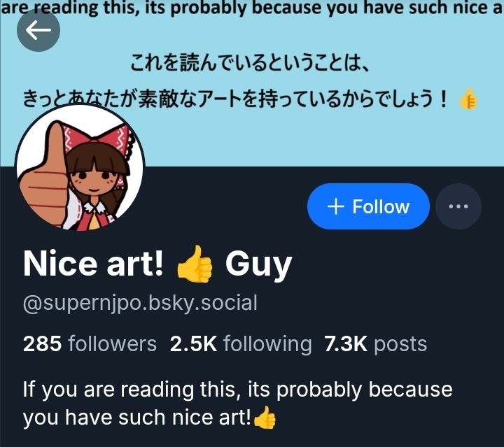Open the 2.5K following list

pyautogui.click(x=241, y=344)
